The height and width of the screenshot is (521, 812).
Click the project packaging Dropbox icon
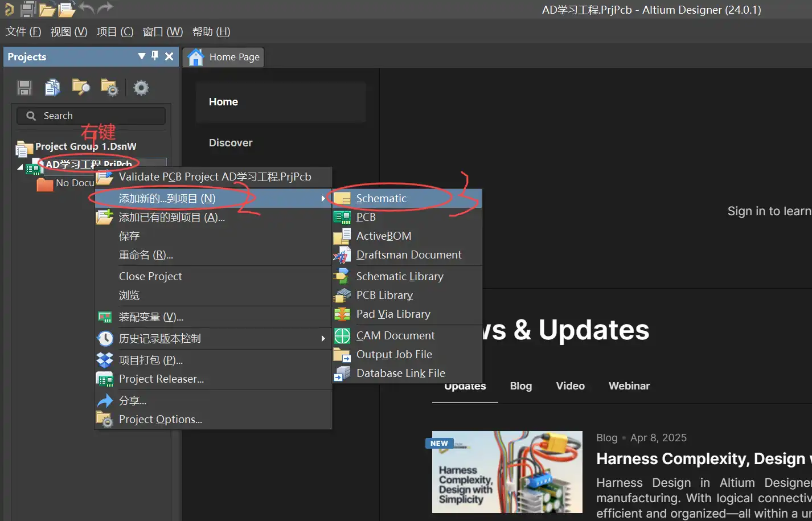[105, 360]
